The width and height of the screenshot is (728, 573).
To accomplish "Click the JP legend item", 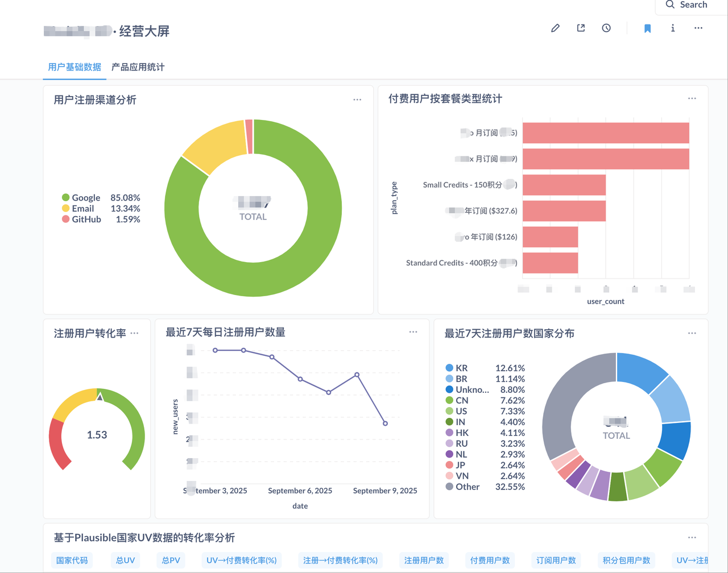I will [x=456, y=465].
